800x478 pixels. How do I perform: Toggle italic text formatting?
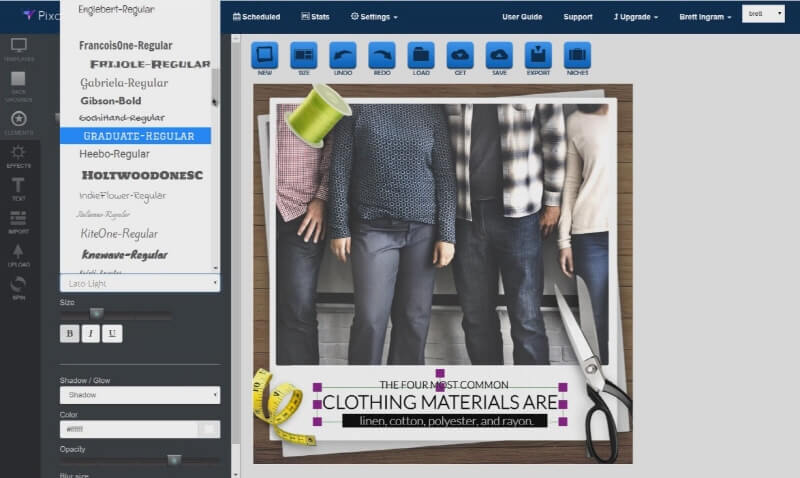pos(91,334)
